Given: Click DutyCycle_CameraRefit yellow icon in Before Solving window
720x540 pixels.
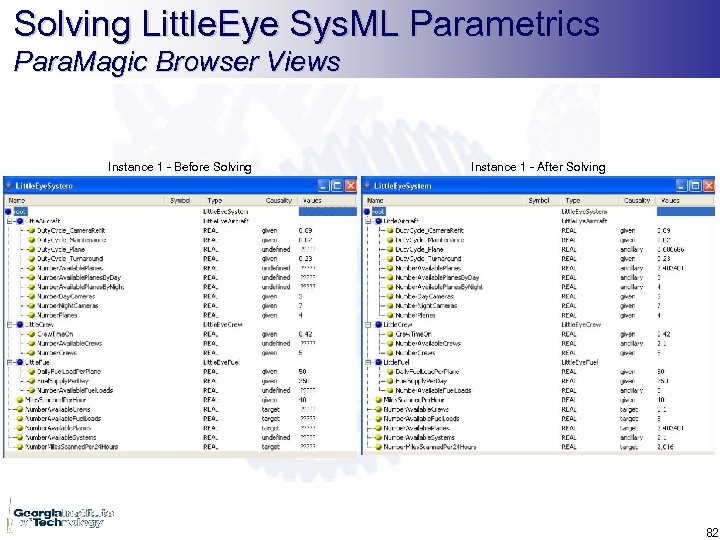Looking at the screenshot, I should click(x=32, y=231).
